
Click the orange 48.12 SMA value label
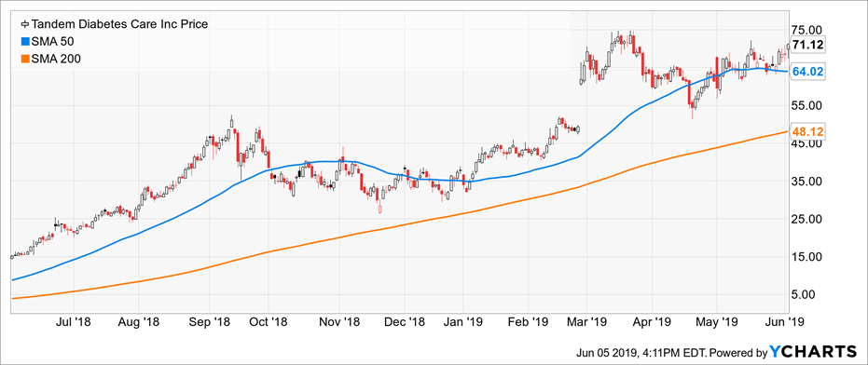(807, 131)
